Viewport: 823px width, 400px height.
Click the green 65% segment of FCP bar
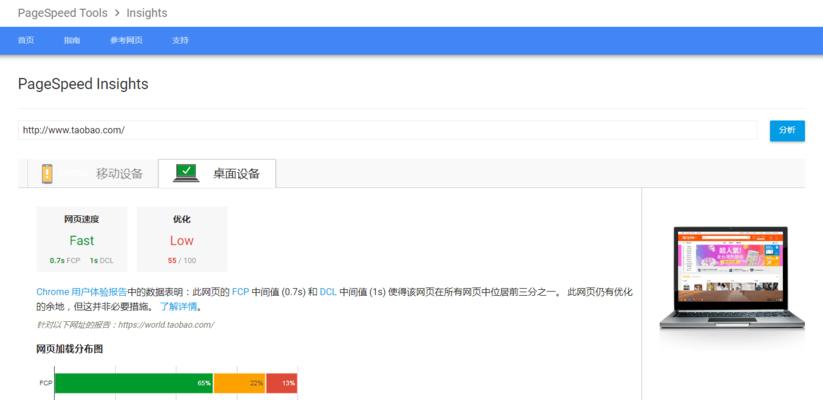[134, 383]
